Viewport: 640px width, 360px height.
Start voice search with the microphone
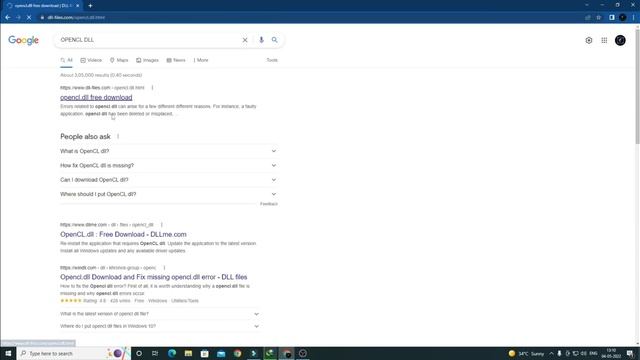point(261,40)
